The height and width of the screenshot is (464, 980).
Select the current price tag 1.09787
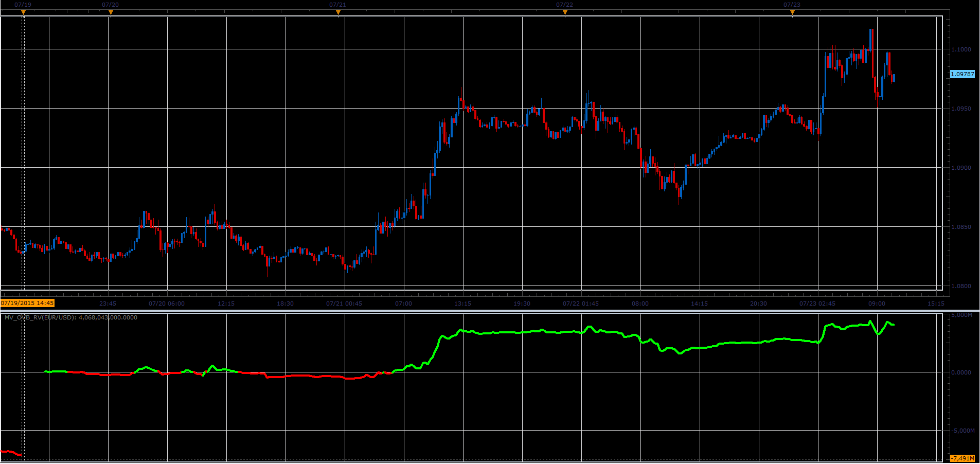pos(962,74)
